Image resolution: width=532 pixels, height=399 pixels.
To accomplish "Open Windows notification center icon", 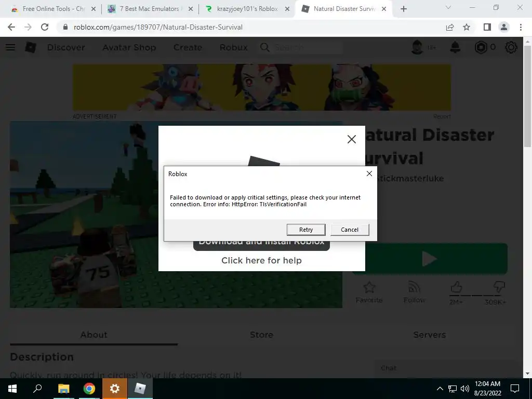I will [x=515, y=389].
